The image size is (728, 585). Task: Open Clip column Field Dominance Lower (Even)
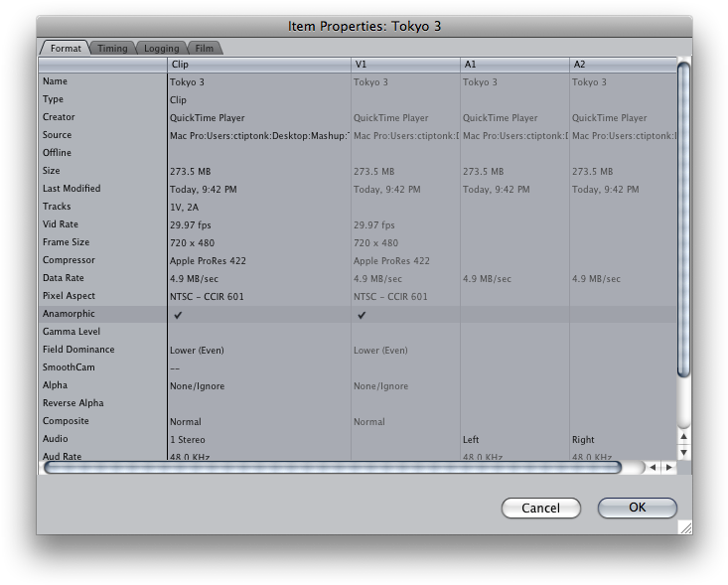197,351
